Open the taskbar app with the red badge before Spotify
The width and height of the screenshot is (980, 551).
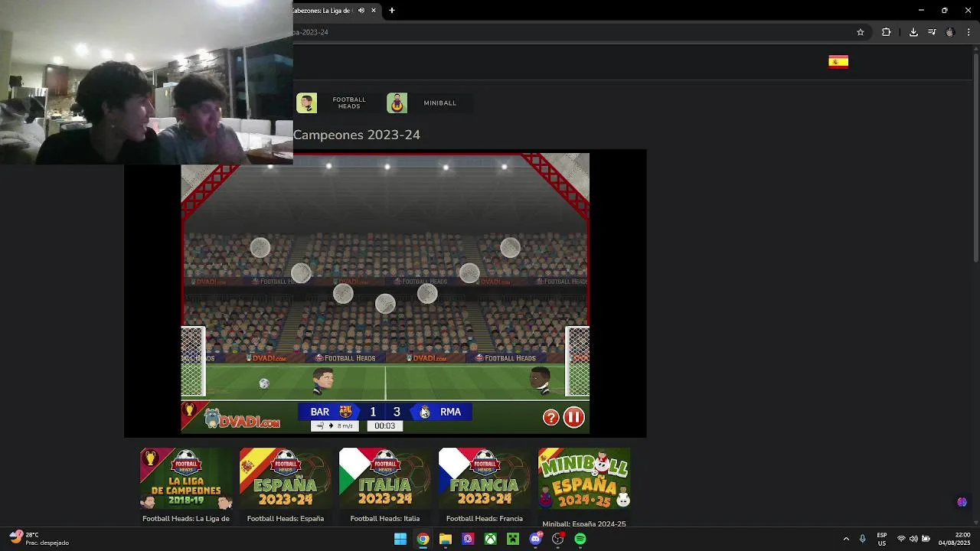coord(558,540)
